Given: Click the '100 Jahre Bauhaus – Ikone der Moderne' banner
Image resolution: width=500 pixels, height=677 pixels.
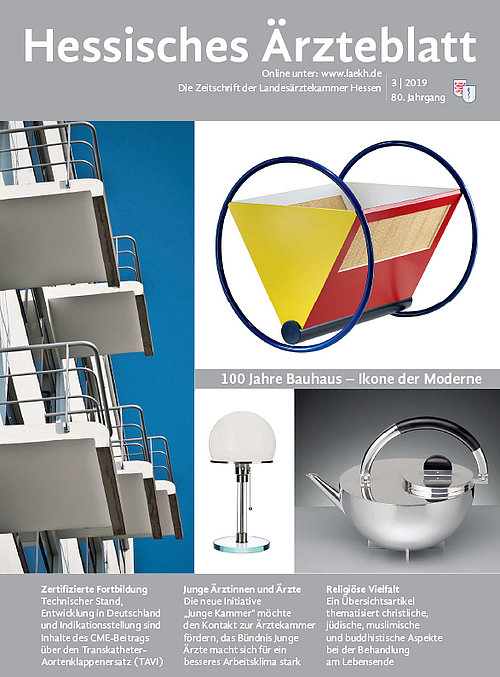Looking at the screenshot, I should click(347, 379).
